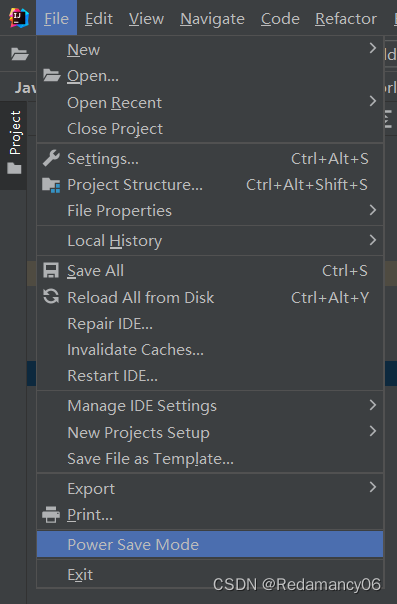Click the Open... folder icon

[x=51, y=76]
